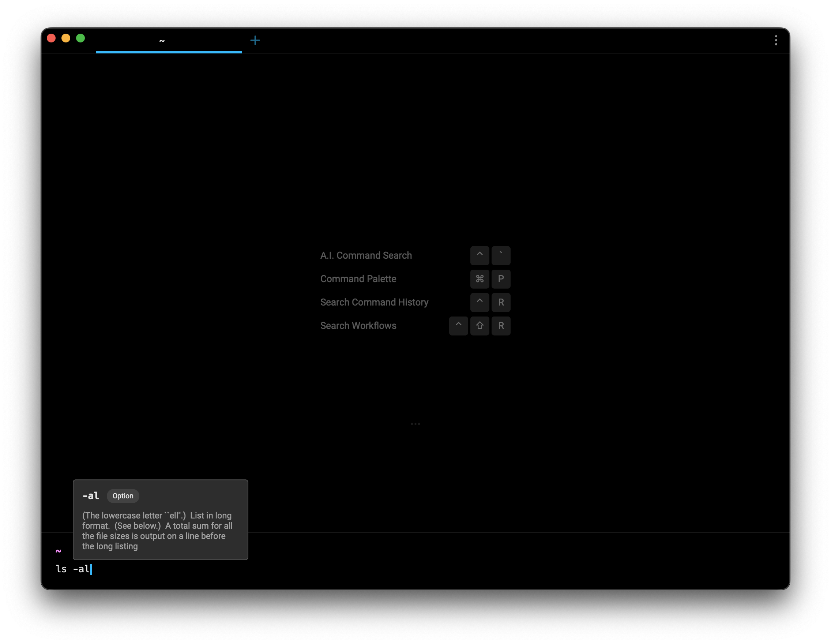Open the three-dot options menu at top right

click(776, 40)
